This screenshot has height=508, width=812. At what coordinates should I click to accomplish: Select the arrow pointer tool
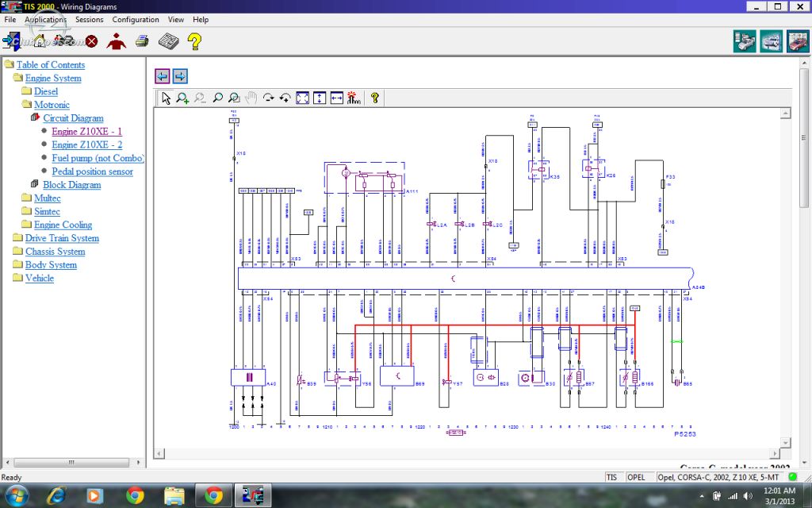coord(166,98)
